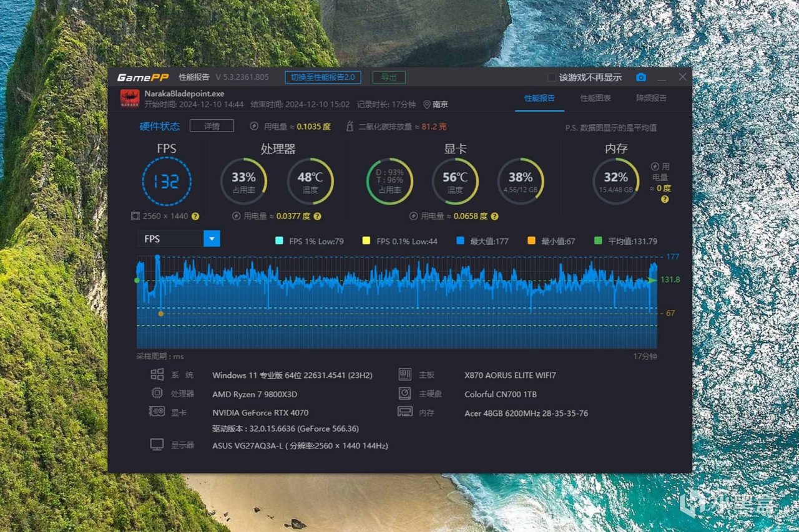Open the help icon after 0.0658 度
The width and height of the screenshot is (799, 532).
[494, 216]
